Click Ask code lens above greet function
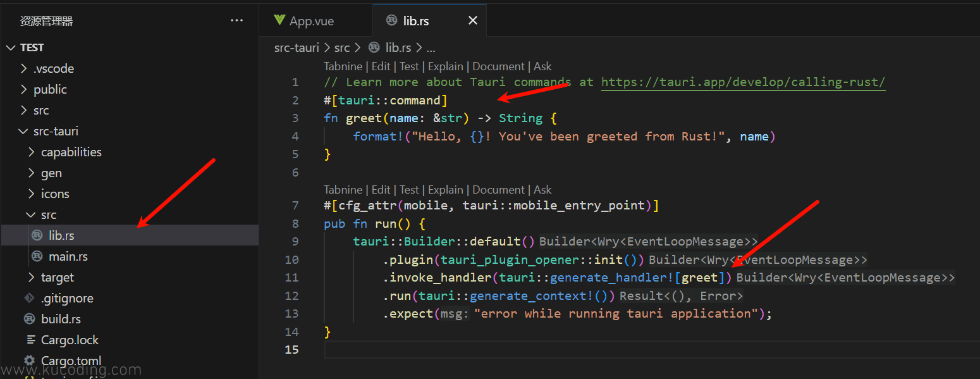Viewport: 980px width, 379px height. 542,66
